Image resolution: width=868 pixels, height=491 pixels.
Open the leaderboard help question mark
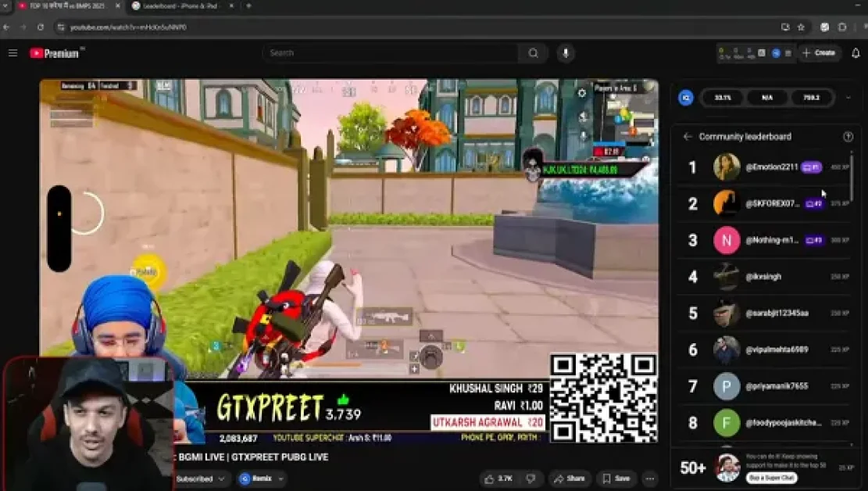[x=848, y=135]
